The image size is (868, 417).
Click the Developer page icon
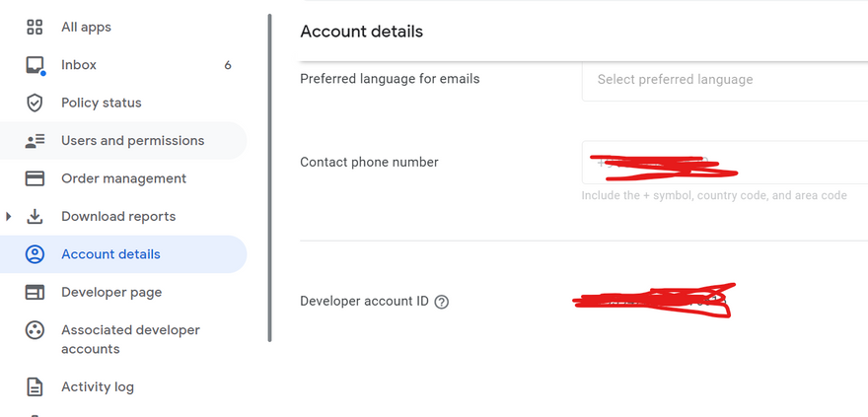point(35,293)
